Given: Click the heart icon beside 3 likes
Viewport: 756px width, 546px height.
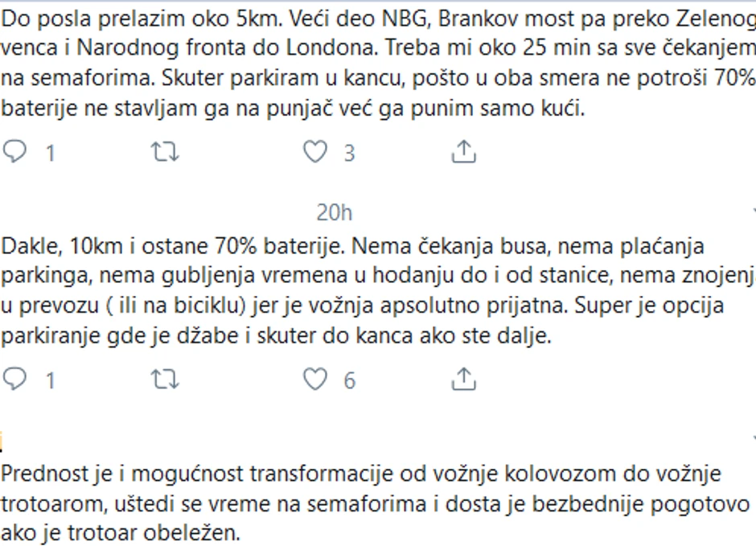Looking at the screenshot, I should (x=314, y=152).
